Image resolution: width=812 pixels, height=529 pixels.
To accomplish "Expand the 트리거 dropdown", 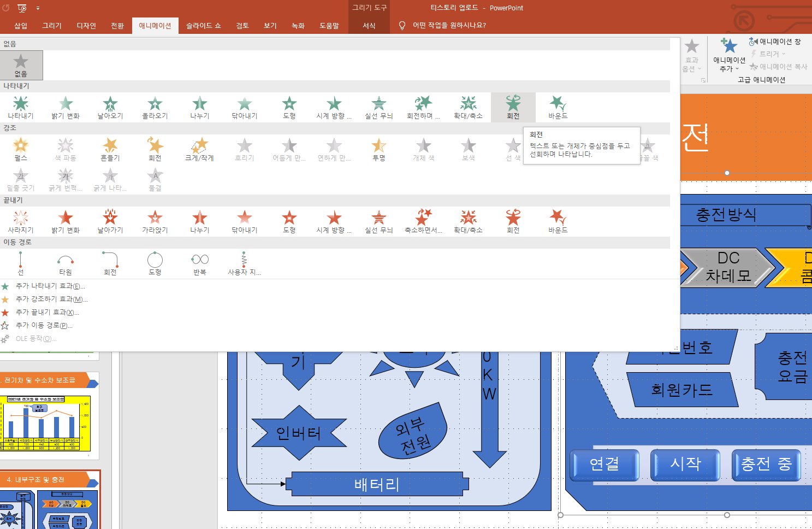I will coord(767,54).
